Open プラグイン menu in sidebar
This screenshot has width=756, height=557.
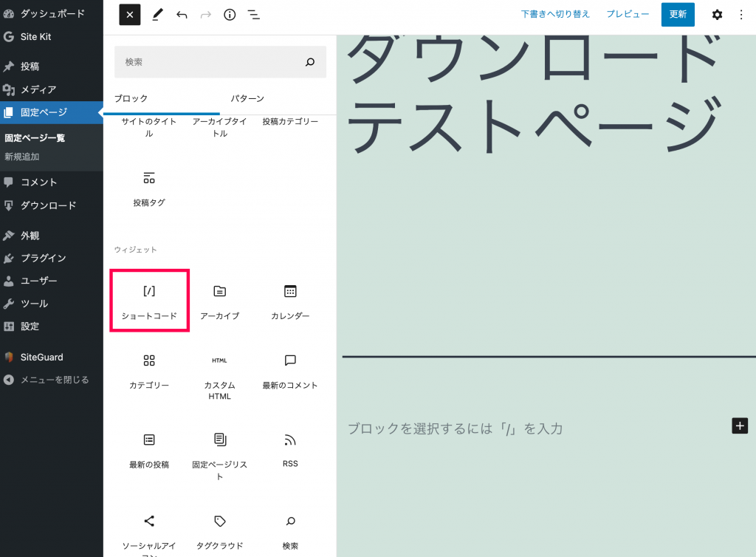[52, 258]
